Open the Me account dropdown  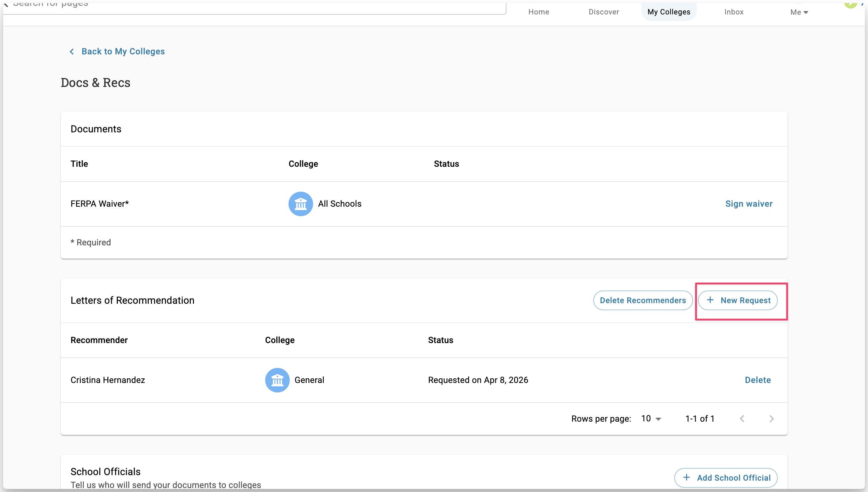pyautogui.click(x=798, y=12)
